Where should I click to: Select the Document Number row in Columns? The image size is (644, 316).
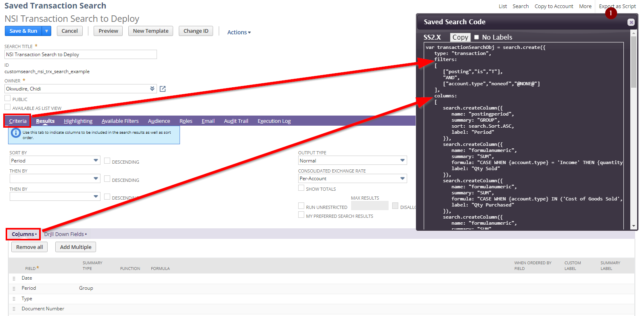(x=321, y=309)
